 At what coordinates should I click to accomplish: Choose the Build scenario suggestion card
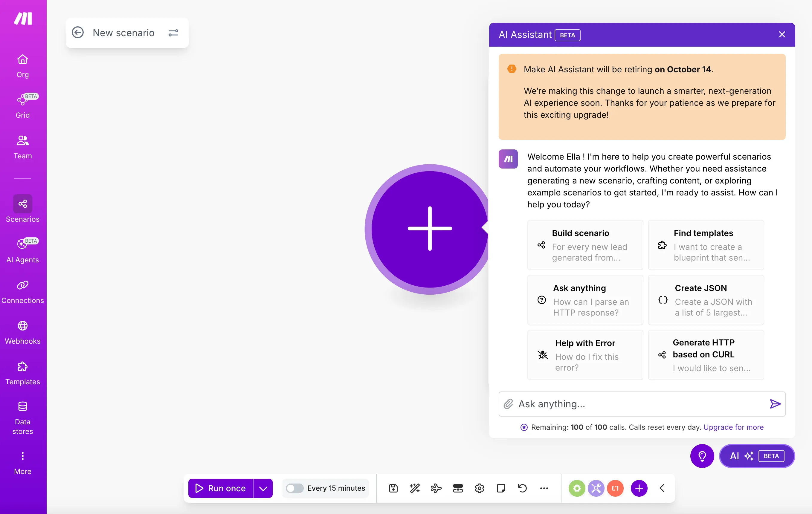[585, 245]
